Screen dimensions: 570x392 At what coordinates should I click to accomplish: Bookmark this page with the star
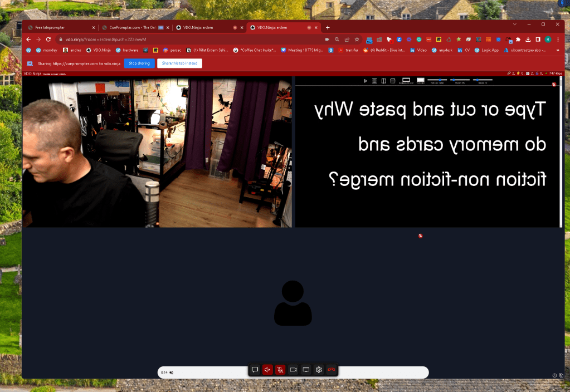[x=357, y=39]
